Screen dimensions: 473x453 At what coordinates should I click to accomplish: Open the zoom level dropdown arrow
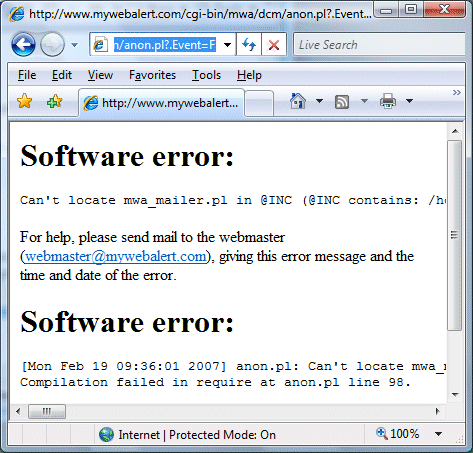tap(438, 434)
